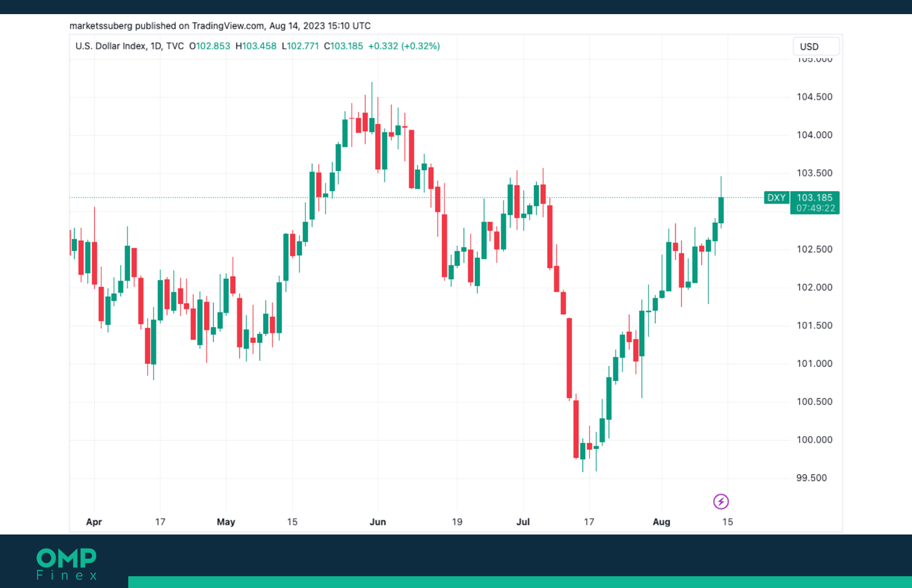Click the 101.000 price axis label
This screenshot has width=912, height=588.
point(814,364)
